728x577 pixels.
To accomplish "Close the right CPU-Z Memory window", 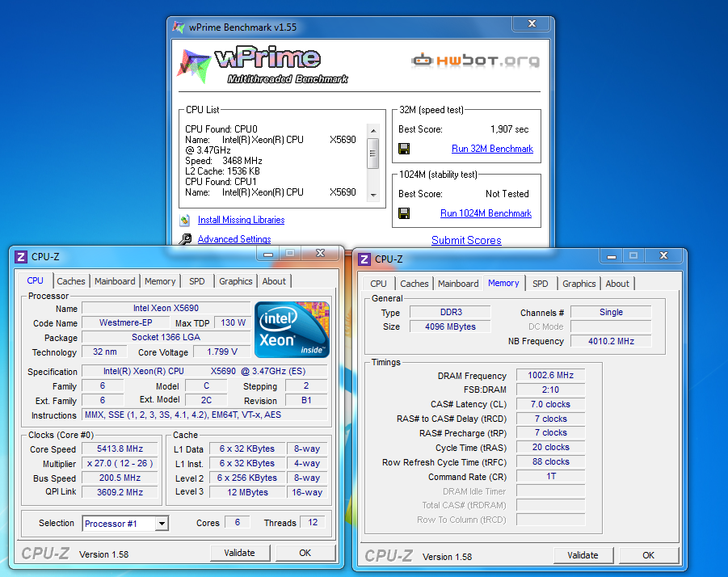I will click(x=664, y=255).
